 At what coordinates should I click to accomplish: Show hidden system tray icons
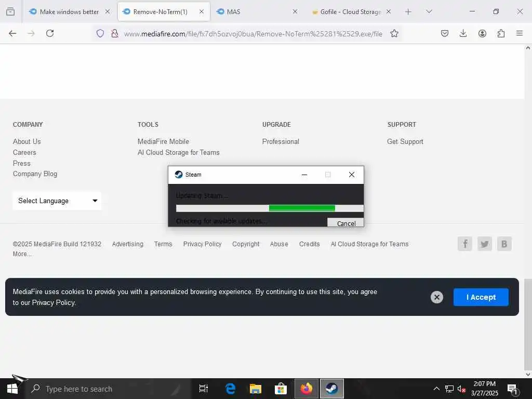436,389
